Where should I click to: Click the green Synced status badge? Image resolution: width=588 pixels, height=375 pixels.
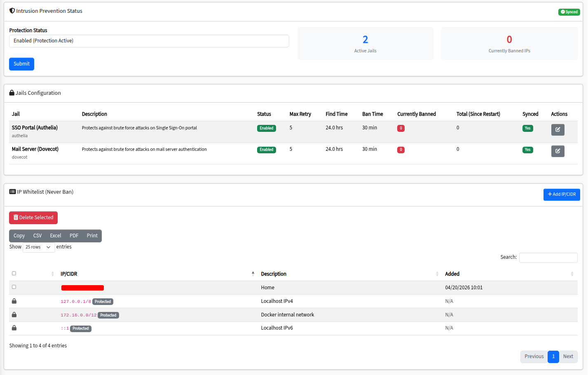click(x=569, y=12)
